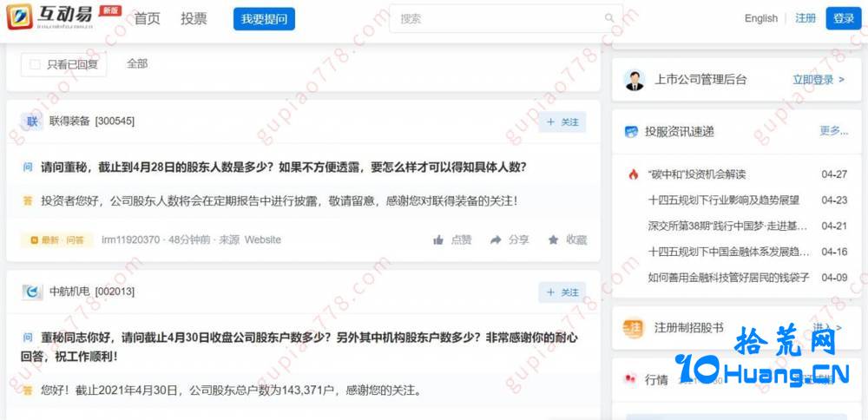Screen dimensions: 868x420
Task: Click the 点赞 thumbs-up icon
Action: pyautogui.click(x=438, y=240)
